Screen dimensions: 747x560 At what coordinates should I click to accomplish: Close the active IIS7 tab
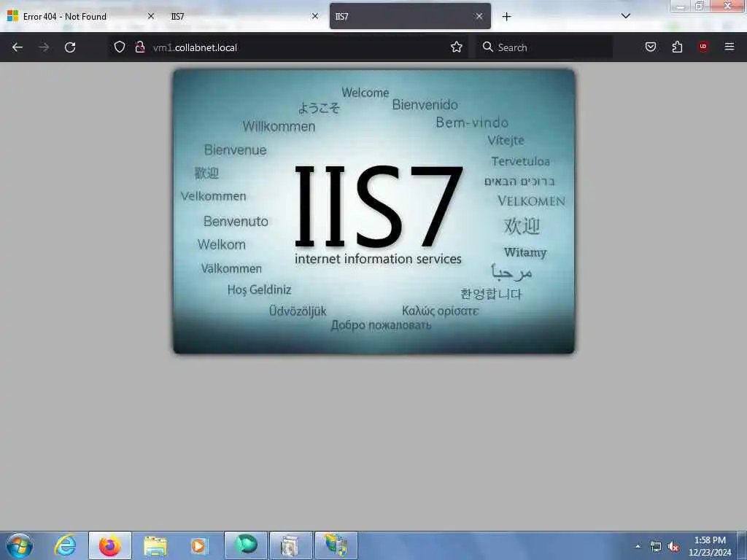pos(479,16)
